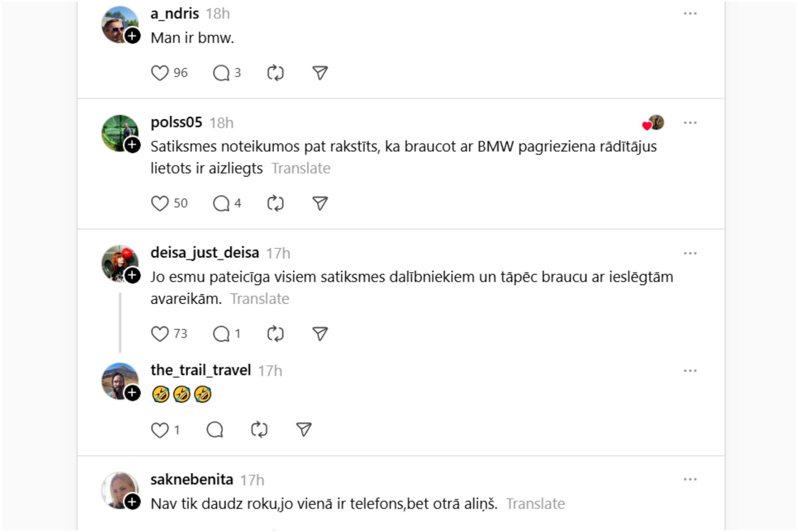
Task: Share deisa_just_deisa's post via send icon
Action: 320,334
